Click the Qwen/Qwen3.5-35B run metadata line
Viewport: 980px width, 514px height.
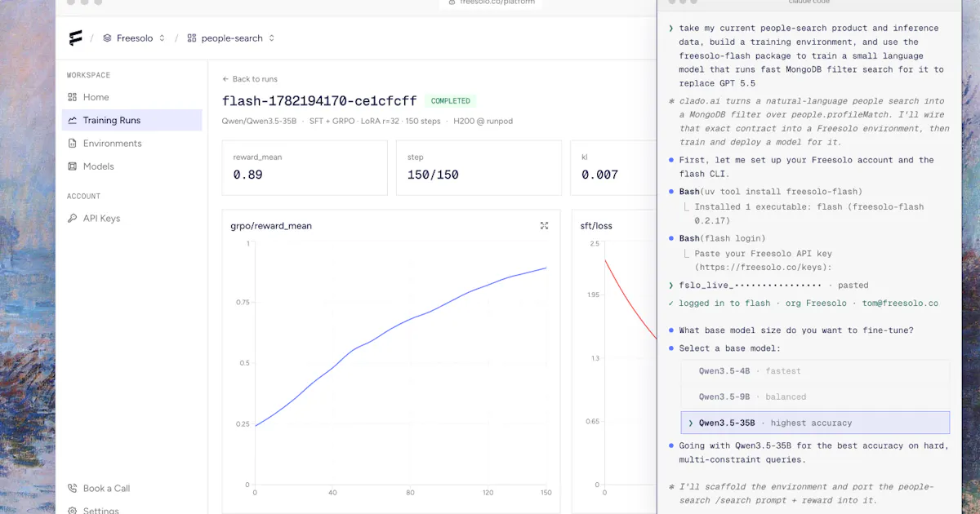coord(367,122)
